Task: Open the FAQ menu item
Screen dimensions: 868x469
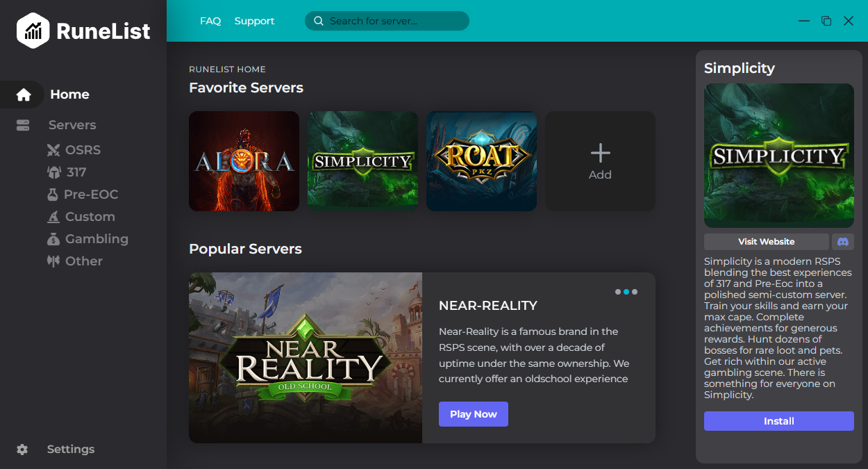Action: point(210,21)
